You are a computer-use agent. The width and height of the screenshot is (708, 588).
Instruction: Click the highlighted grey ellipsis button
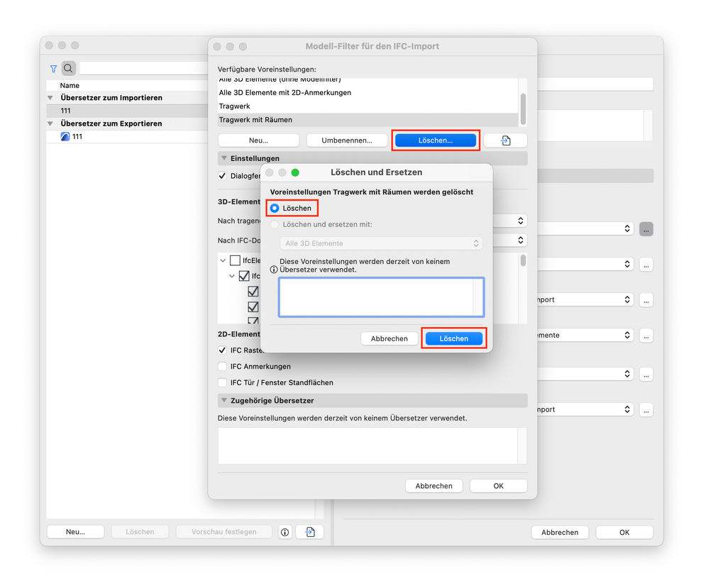[646, 229]
